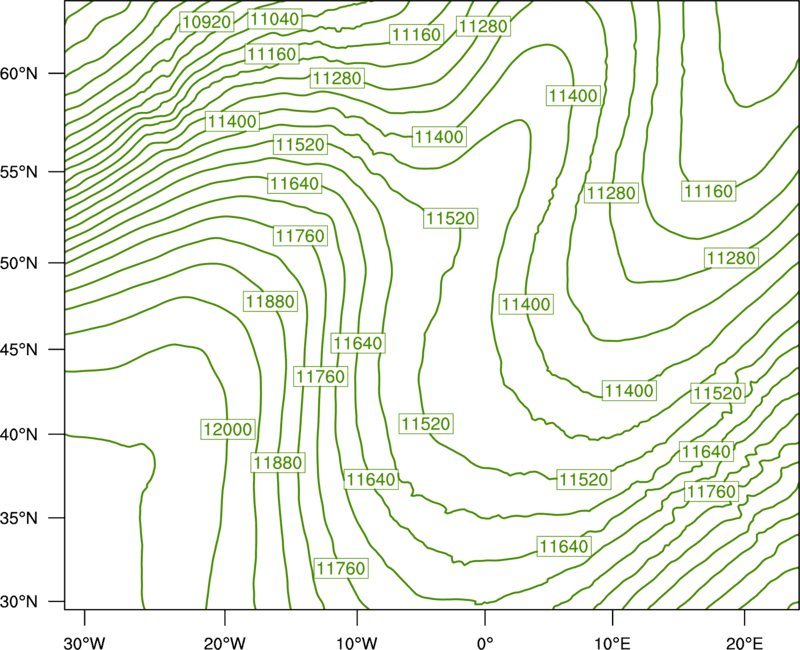The image size is (800, 650).
Task: Click the 35°N latitude axis label
Action: click(x=19, y=518)
